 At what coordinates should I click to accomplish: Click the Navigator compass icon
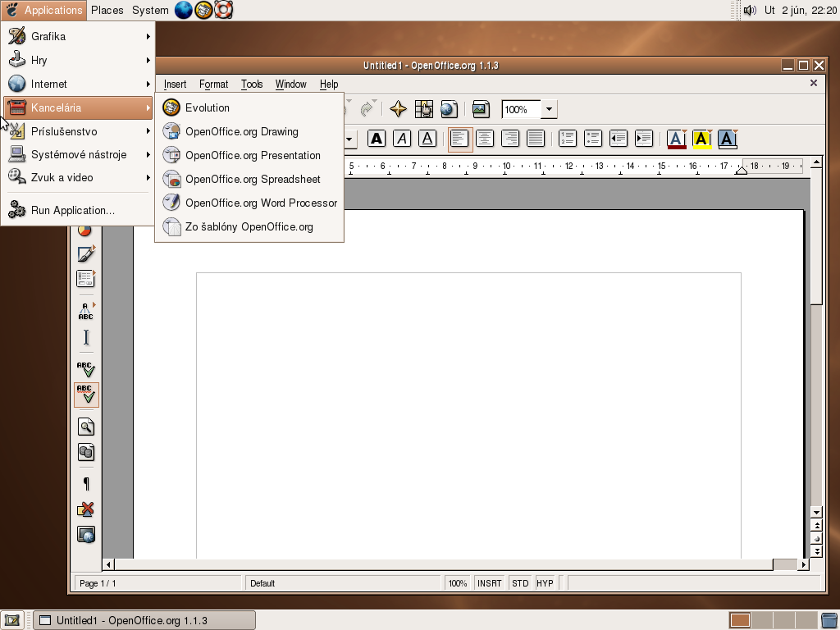[398, 109]
